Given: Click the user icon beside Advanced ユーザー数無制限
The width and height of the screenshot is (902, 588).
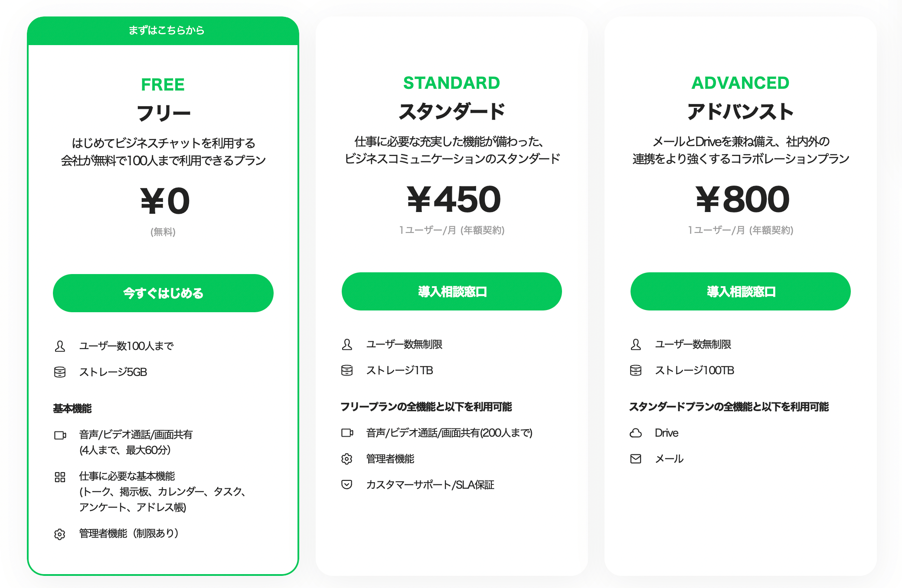Looking at the screenshot, I should click(636, 344).
